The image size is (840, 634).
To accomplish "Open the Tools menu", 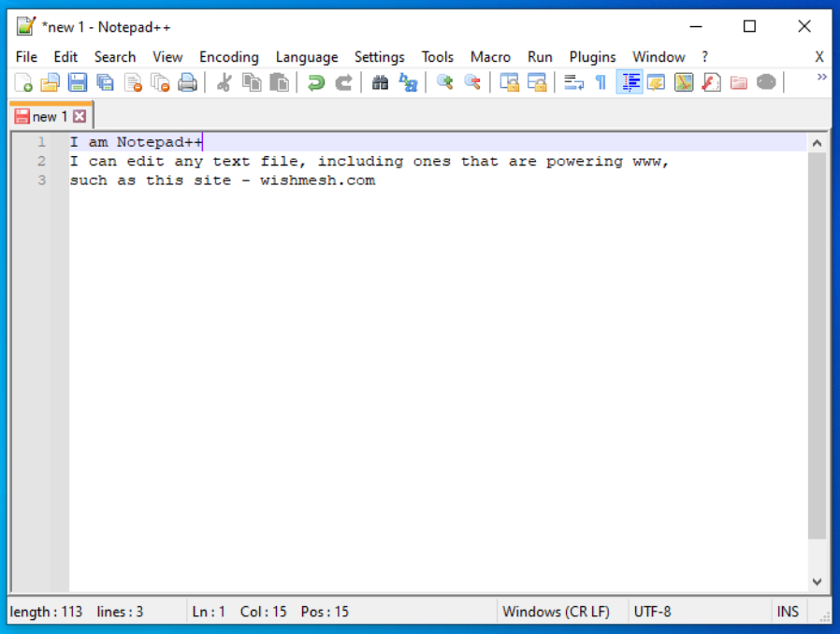I will (x=437, y=57).
